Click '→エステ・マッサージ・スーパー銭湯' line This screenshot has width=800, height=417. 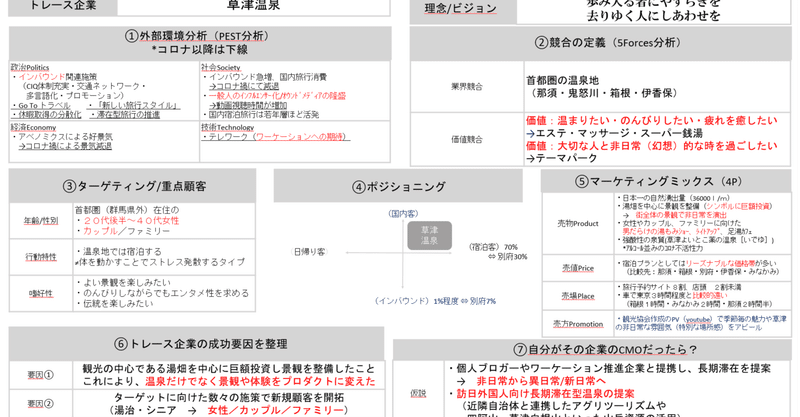pos(614,133)
